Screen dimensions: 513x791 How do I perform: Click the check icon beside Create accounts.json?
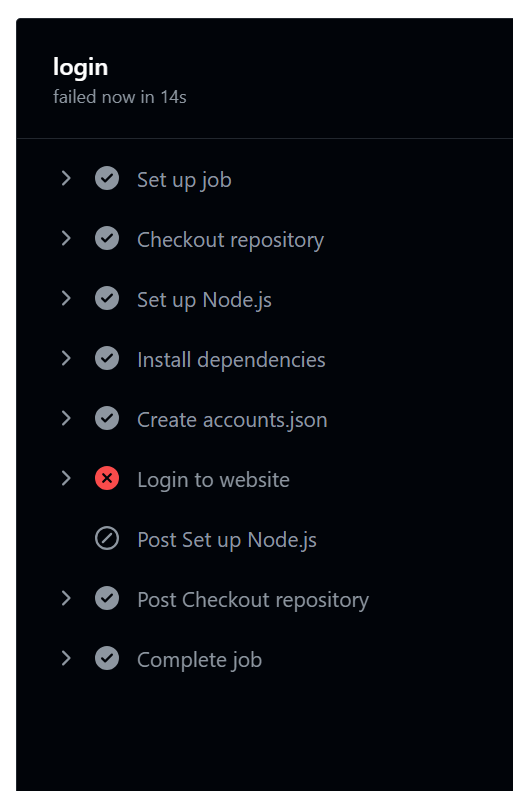107,419
